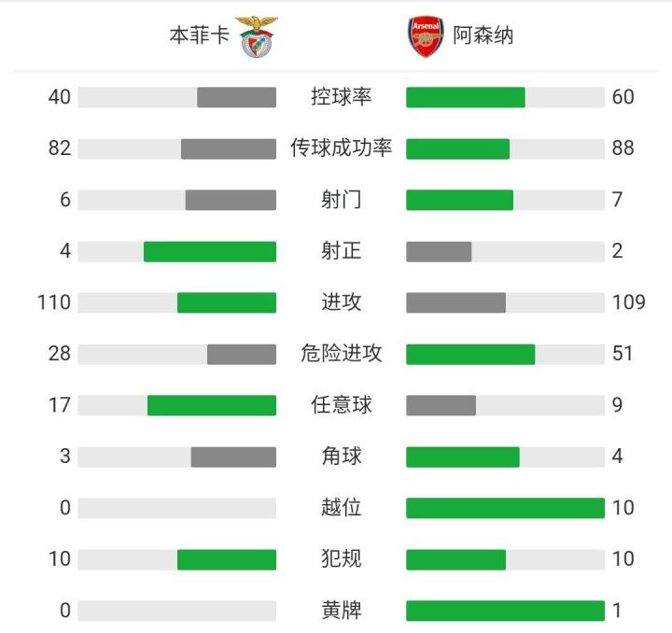Screen dimensions: 672x633
Task: Click the Benfica club crest
Action: pos(256,36)
